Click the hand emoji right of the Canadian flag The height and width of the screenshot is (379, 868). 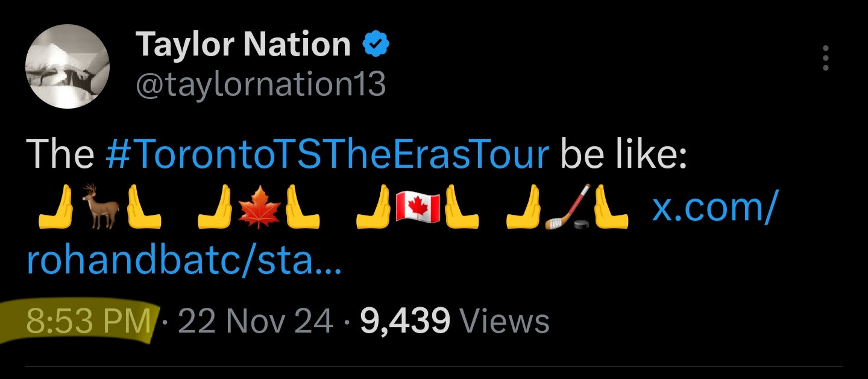[462, 207]
